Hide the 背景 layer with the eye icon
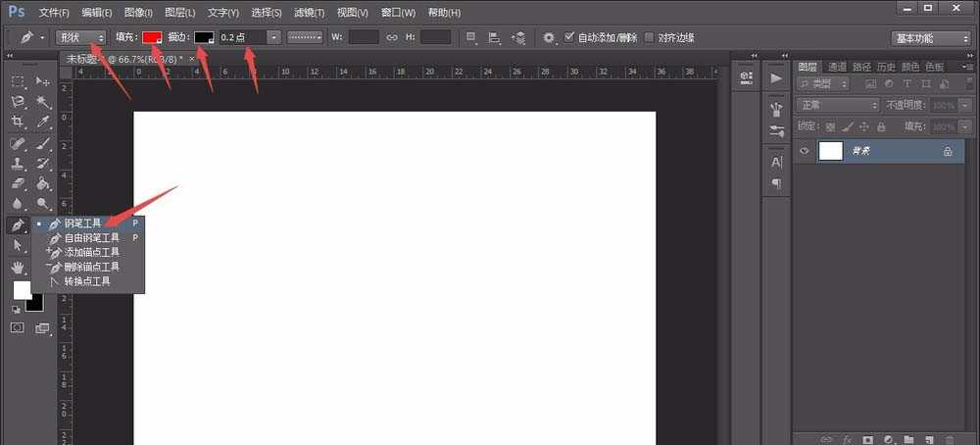 [805, 151]
